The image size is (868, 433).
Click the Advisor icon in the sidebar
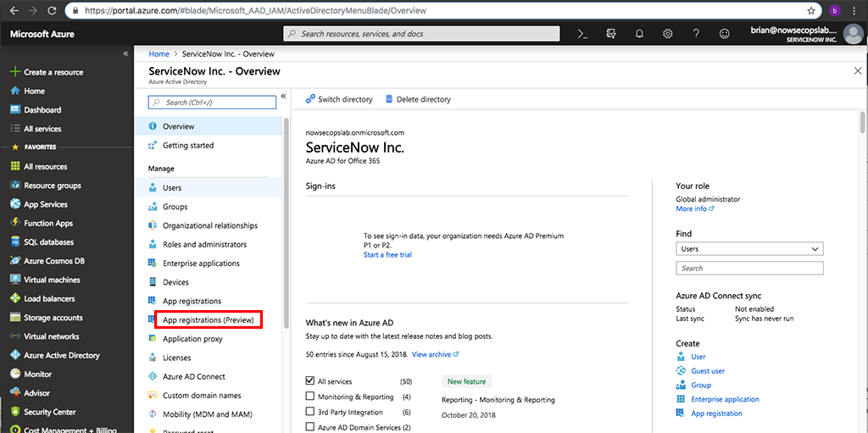[15, 393]
